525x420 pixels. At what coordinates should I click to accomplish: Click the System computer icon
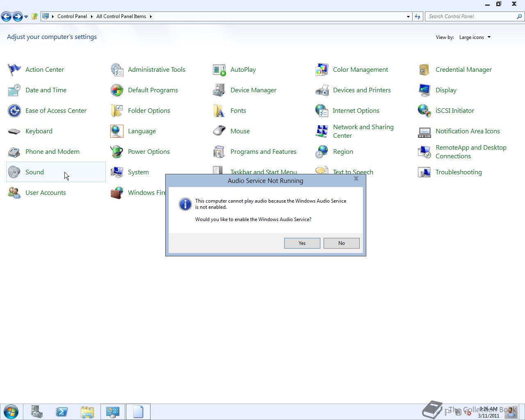[x=117, y=172]
